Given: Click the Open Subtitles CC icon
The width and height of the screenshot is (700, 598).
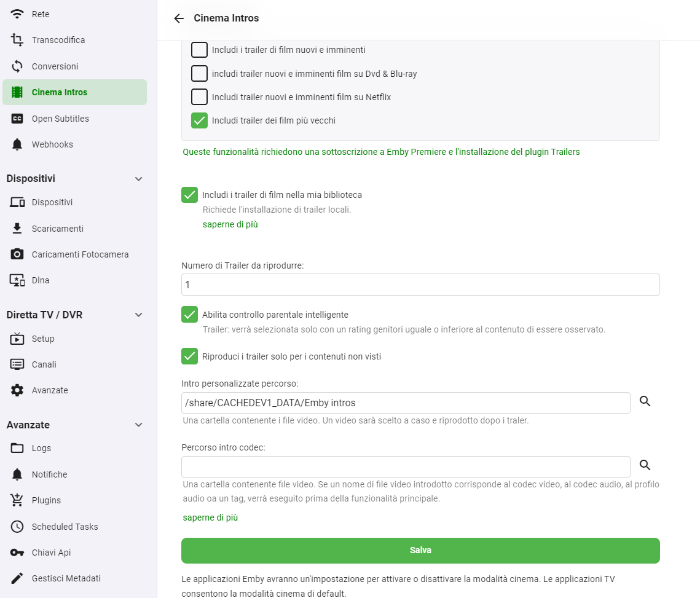Looking at the screenshot, I should (x=17, y=119).
